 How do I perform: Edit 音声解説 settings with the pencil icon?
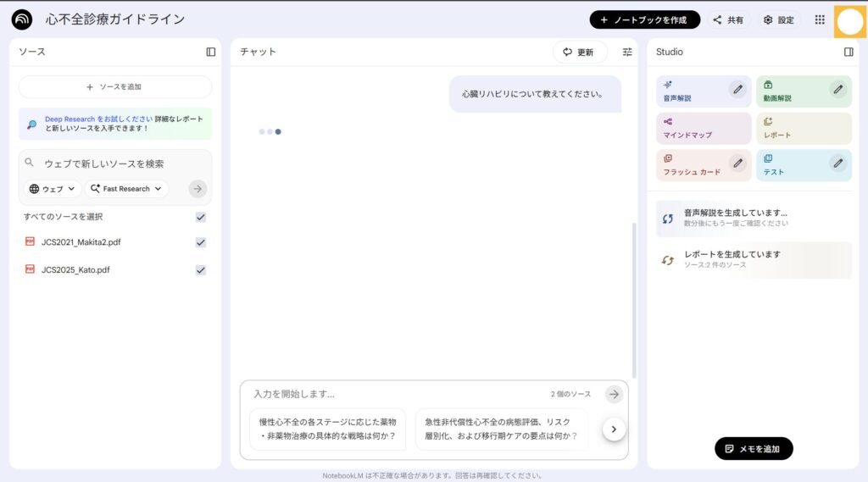tap(737, 89)
